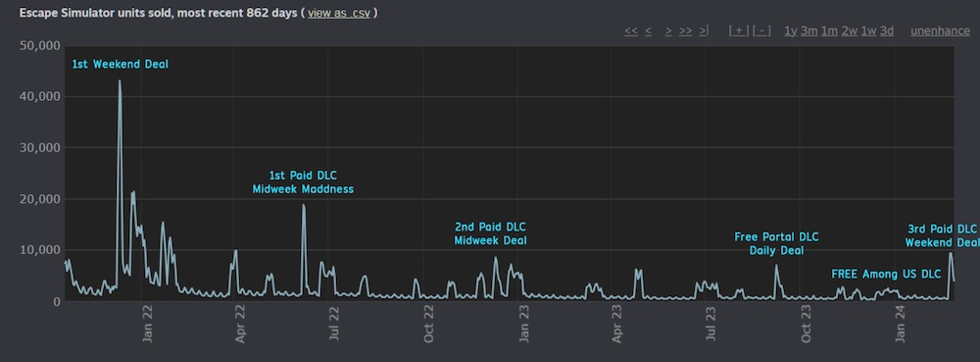Click the 'Jan 24' x-axis label
The height and width of the screenshot is (362, 980).
pyautogui.click(x=900, y=325)
